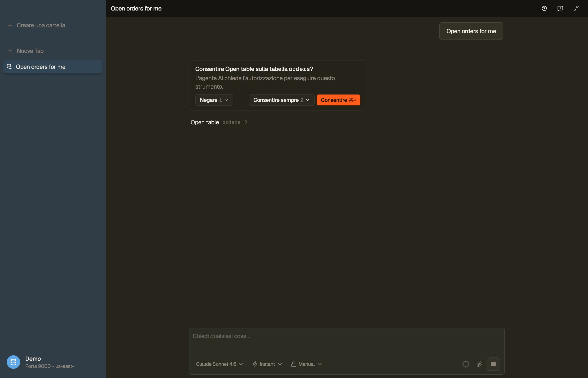Click plus icon beside Nuova Tab
Screen dimensions: 588x378
10,51
